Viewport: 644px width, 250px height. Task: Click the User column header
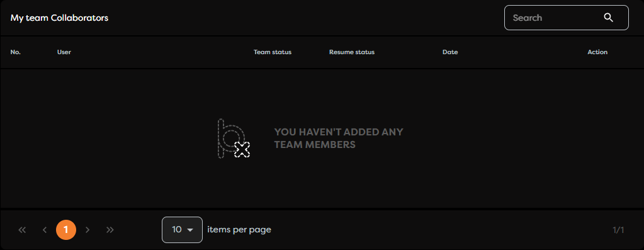64,52
